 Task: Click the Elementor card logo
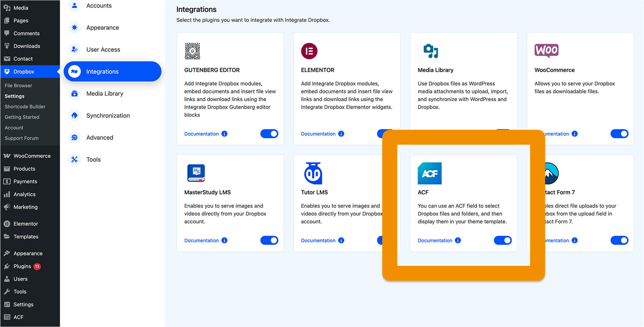tap(309, 51)
